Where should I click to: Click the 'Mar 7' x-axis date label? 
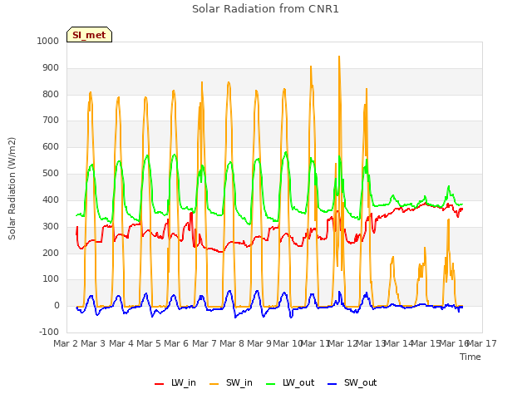[204, 343]
